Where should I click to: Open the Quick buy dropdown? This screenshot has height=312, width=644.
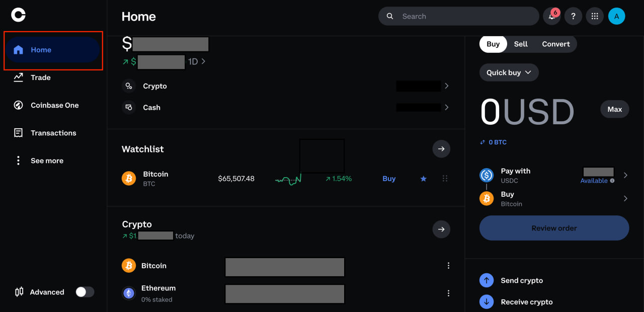[x=509, y=72]
